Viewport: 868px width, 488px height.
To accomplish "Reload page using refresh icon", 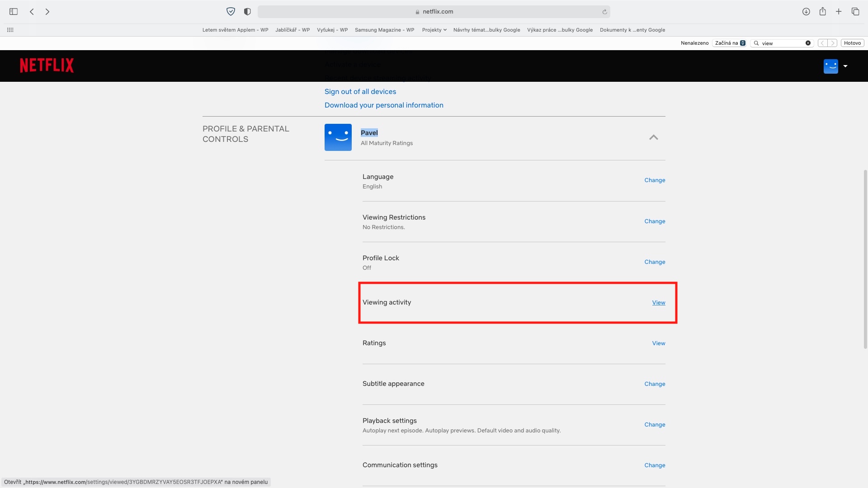I will 604,12.
